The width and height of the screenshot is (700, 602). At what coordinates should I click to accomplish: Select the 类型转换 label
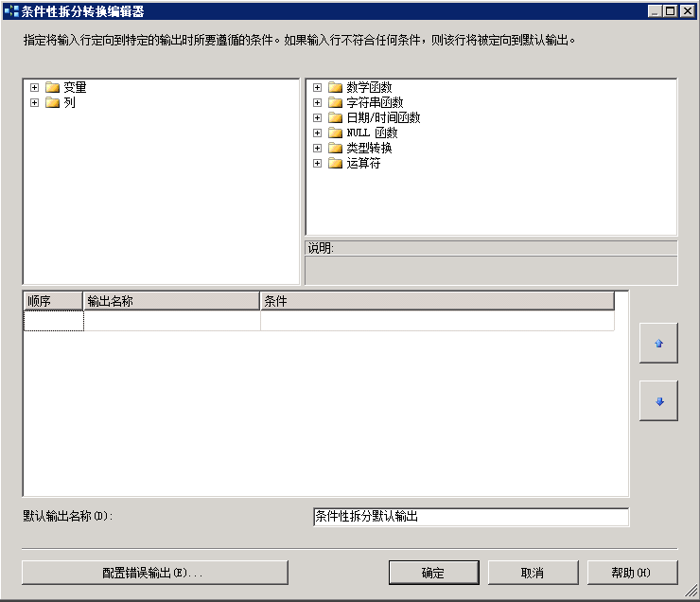click(369, 149)
